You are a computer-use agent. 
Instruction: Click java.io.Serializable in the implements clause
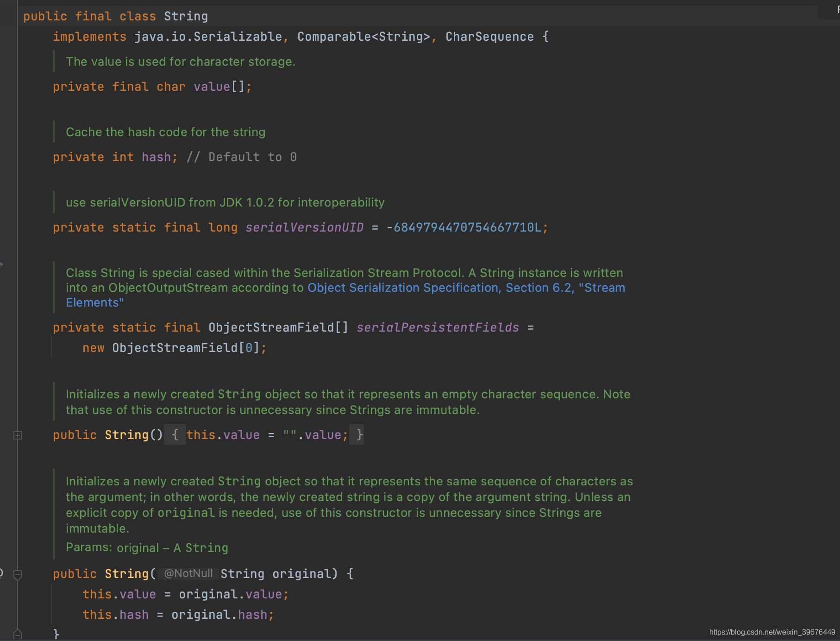pos(208,37)
